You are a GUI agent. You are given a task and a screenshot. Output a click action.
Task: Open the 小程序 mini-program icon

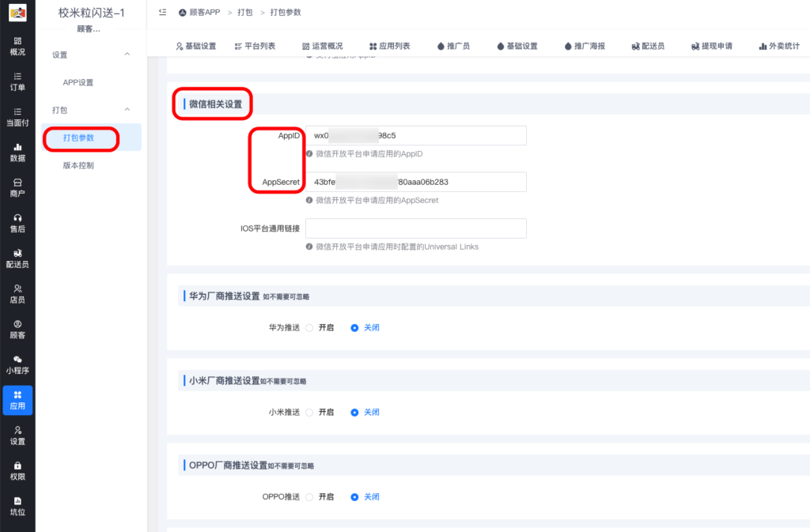17,364
